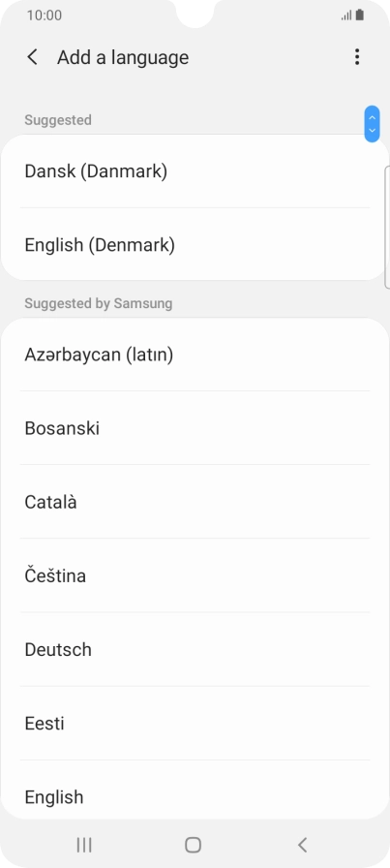Open the three-dot more options menu
This screenshot has width=390, height=868.
[x=357, y=57]
